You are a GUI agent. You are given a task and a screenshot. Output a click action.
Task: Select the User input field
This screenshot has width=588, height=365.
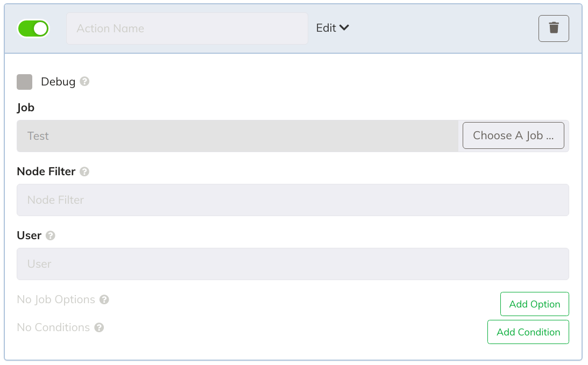[x=293, y=264]
